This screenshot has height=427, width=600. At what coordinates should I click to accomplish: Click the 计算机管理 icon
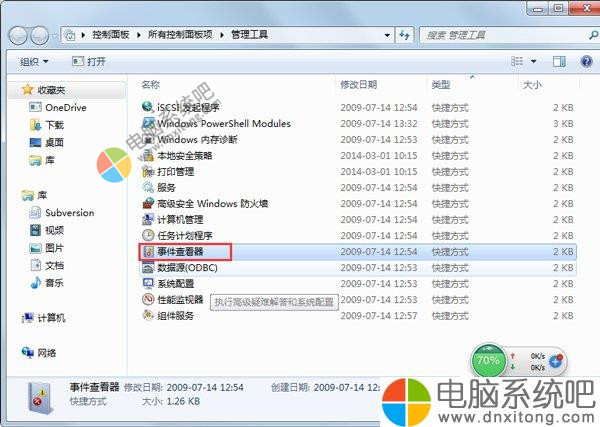click(148, 219)
